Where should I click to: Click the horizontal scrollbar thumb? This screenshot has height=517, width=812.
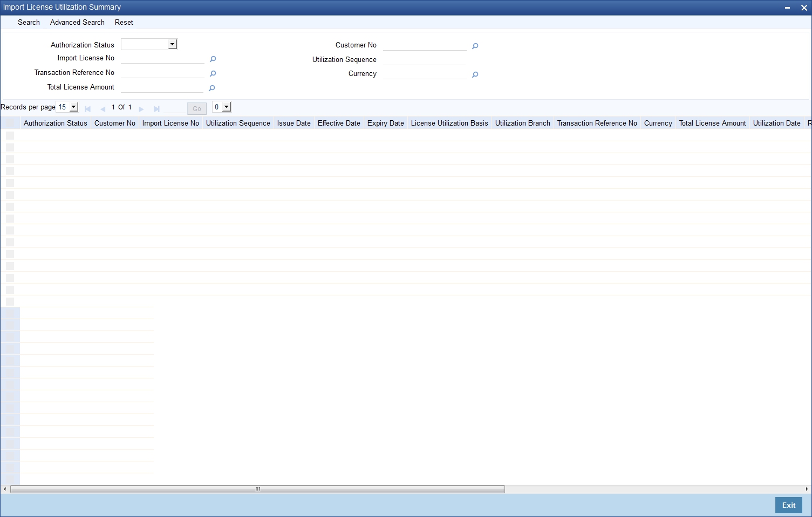257,490
